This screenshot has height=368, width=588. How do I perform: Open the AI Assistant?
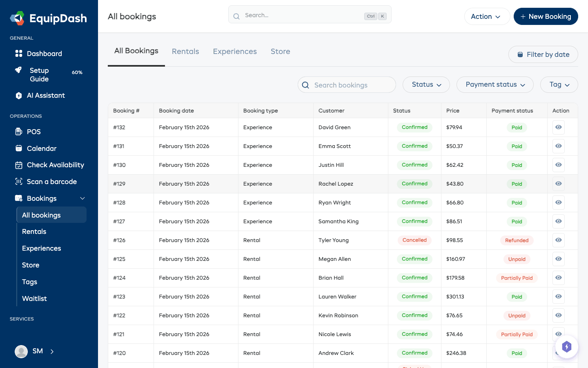pos(45,95)
